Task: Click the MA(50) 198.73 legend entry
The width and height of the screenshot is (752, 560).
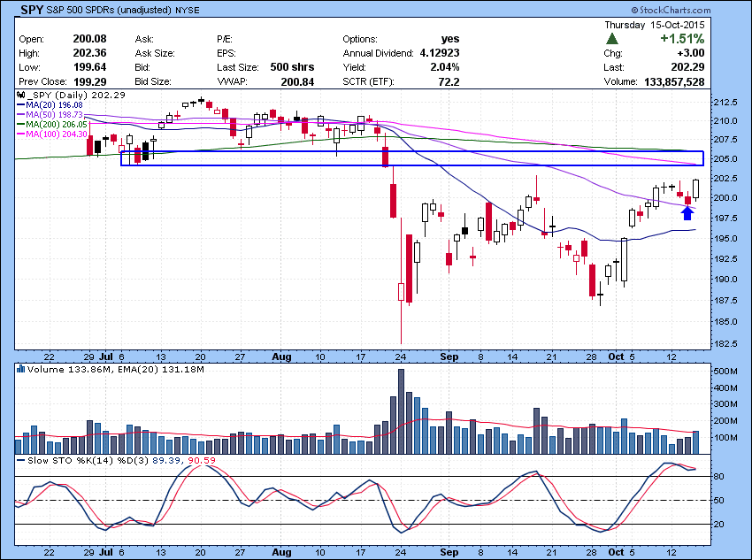Action: coord(50,115)
